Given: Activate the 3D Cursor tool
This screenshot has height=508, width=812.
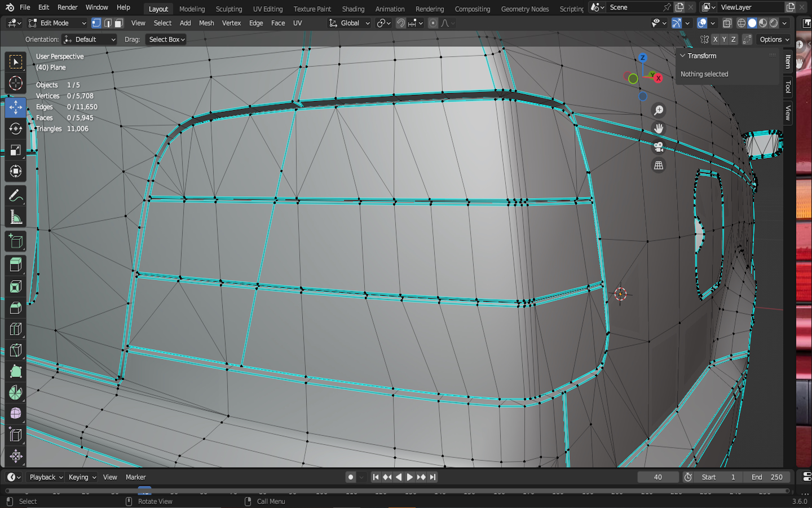Looking at the screenshot, I should coord(16,84).
